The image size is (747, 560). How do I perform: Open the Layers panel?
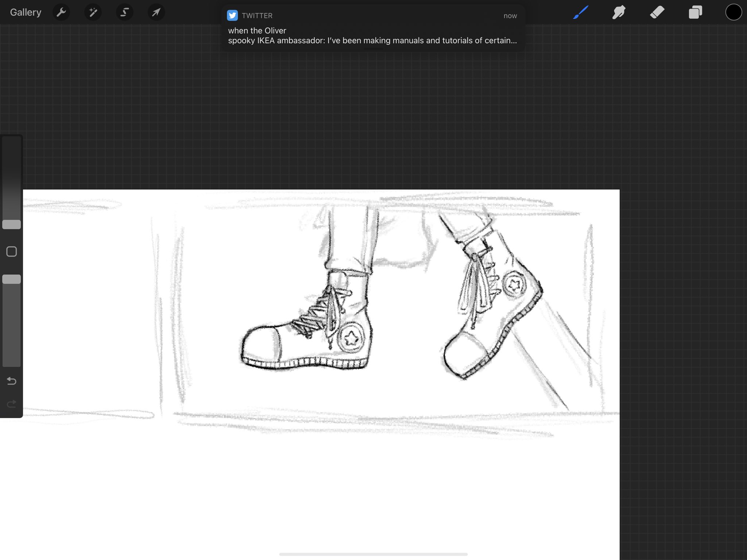click(695, 12)
